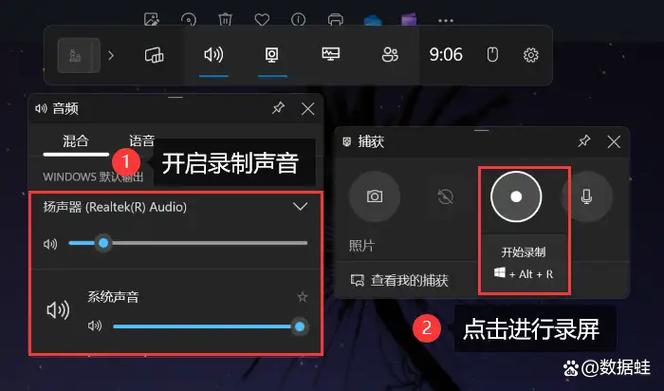
Task: Toggle the microphone while recording button
Action: pos(587,197)
